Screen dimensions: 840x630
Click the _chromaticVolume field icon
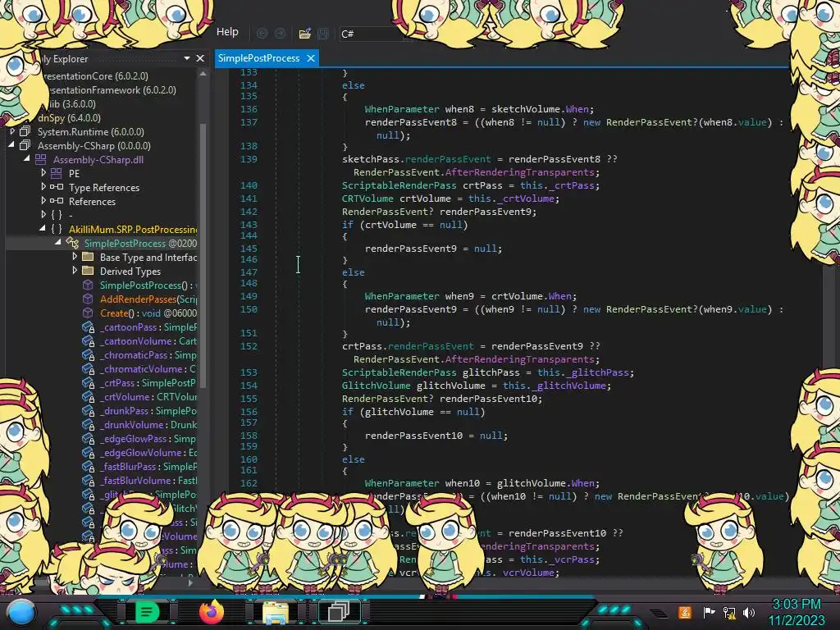coord(89,368)
